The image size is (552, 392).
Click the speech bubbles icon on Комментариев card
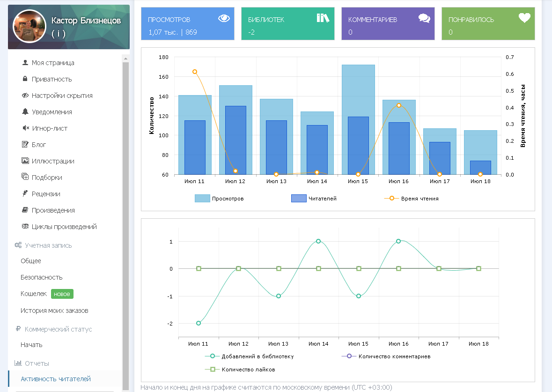coord(424,19)
